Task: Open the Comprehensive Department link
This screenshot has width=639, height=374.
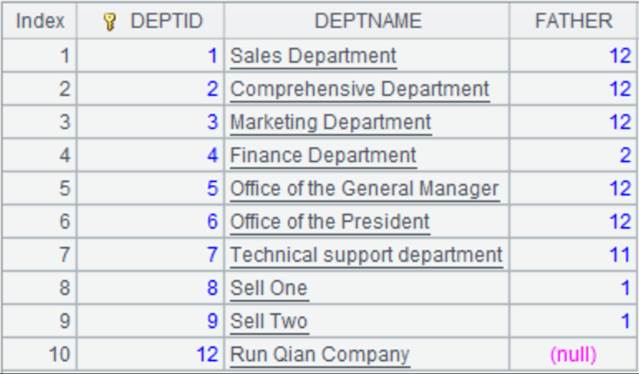Action: coord(359,89)
